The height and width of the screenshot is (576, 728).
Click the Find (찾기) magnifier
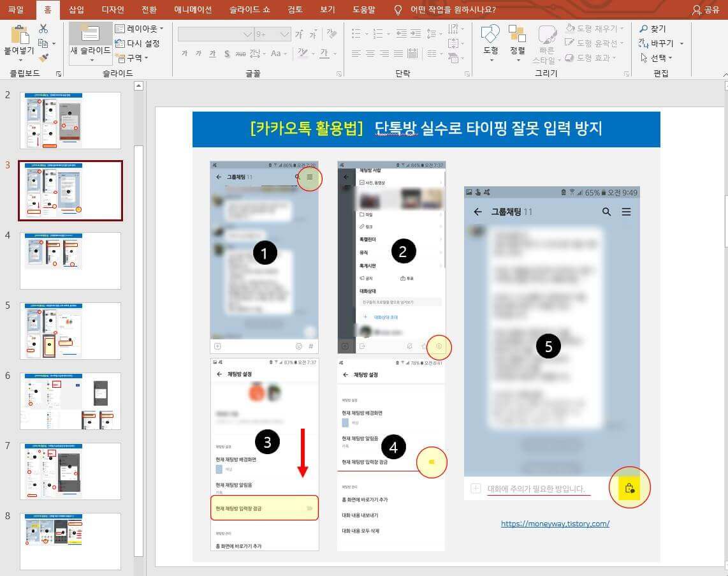[x=643, y=29]
